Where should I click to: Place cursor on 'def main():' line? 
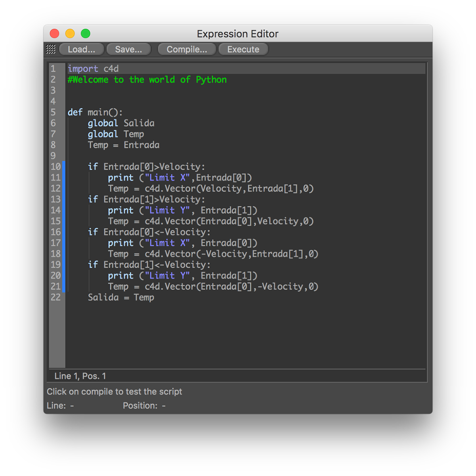[95, 112]
